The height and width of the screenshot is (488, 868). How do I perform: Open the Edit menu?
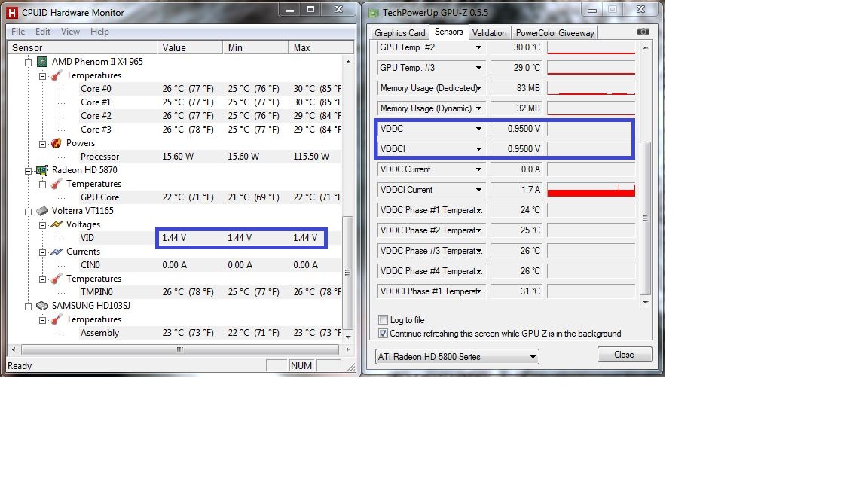[x=43, y=32]
